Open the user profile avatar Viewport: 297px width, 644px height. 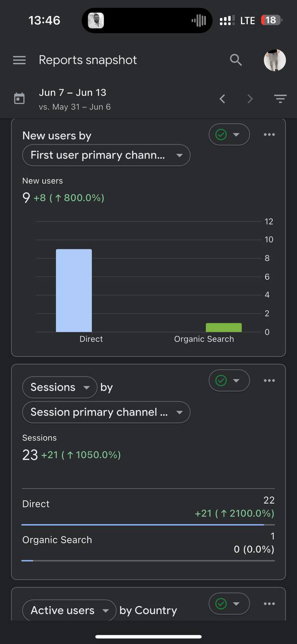275,60
